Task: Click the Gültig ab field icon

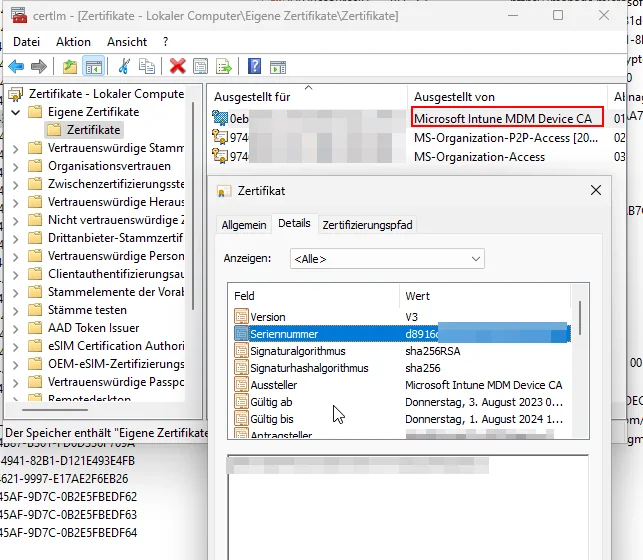Action: pos(241,401)
